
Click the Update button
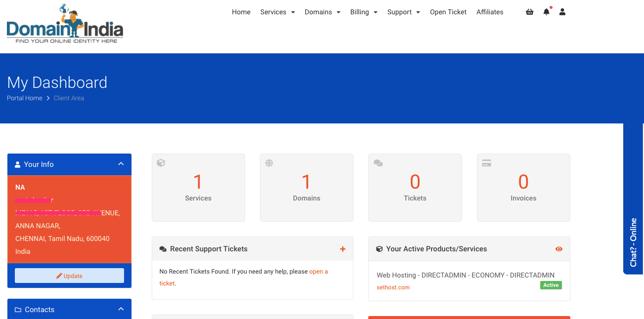coord(69,276)
